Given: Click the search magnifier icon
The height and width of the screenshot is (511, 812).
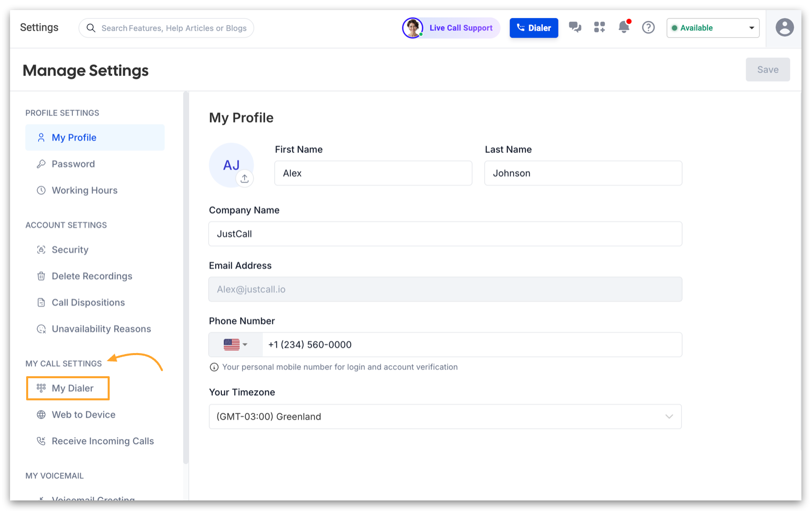Looking at the screenshot, I should coord(91,28).
